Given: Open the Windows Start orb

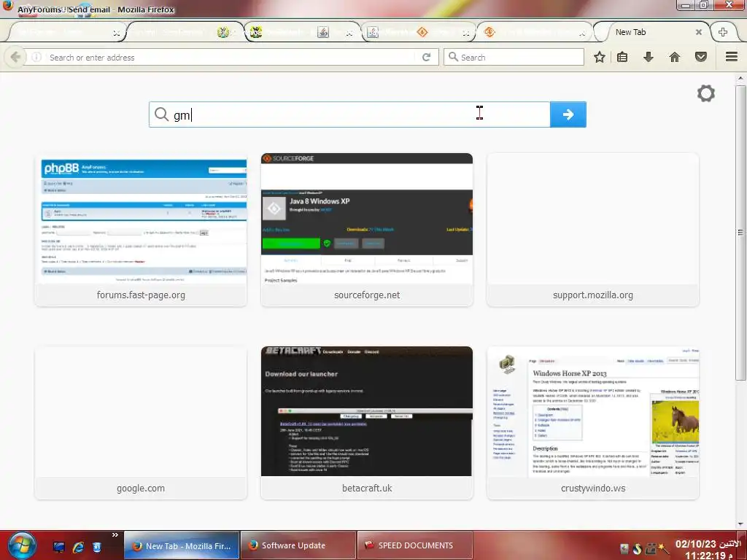Looking at the screenshot, I should pyautogui.click(x=21, y=545).
